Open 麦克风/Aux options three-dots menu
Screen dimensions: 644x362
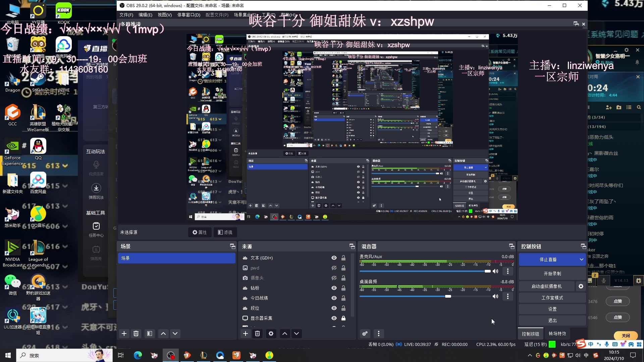point(508,271)
